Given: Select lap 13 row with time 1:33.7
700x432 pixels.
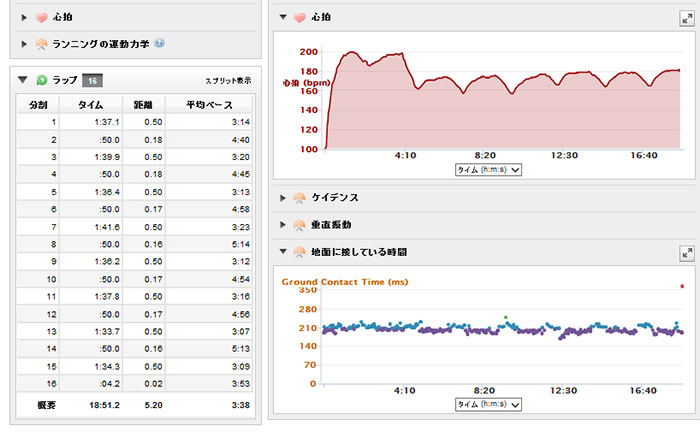Looking at the screenshot, I should pyautogui.click(x=134, y=332).
